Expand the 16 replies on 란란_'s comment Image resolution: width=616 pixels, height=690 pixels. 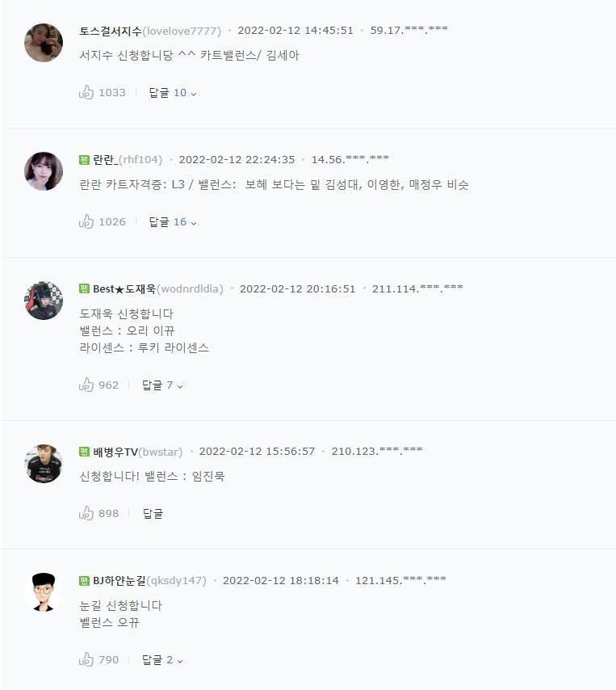click(x=173, y=221)
